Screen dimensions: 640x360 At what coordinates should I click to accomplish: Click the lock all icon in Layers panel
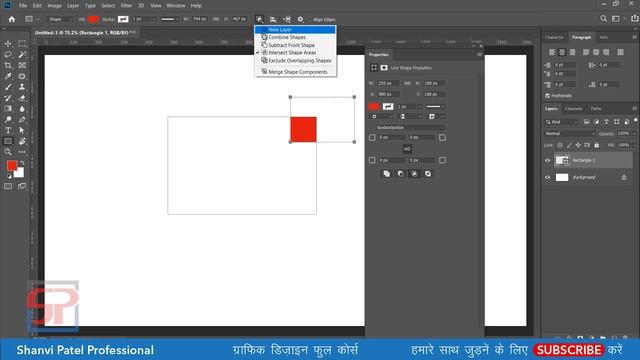[x=597, y=145]
